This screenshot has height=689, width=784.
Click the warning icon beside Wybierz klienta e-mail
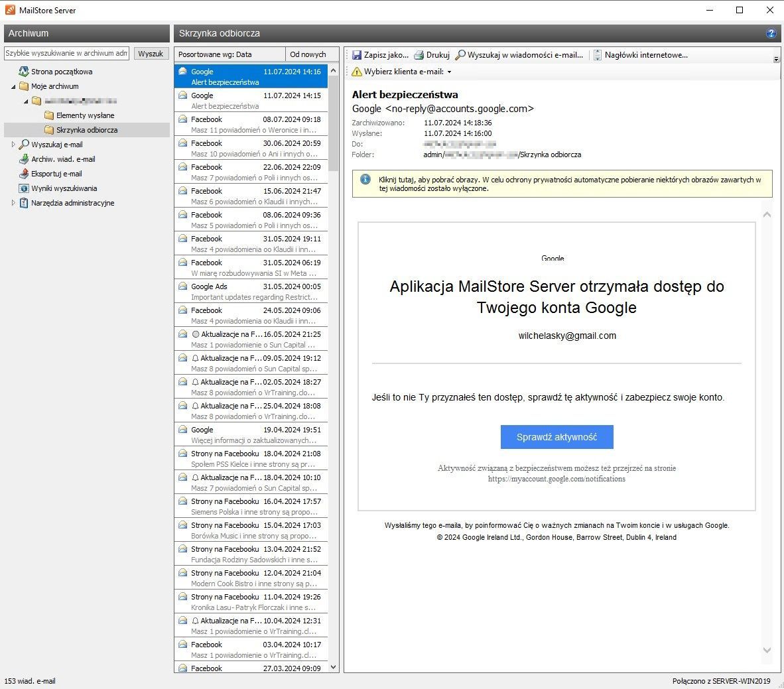(356, 72)
